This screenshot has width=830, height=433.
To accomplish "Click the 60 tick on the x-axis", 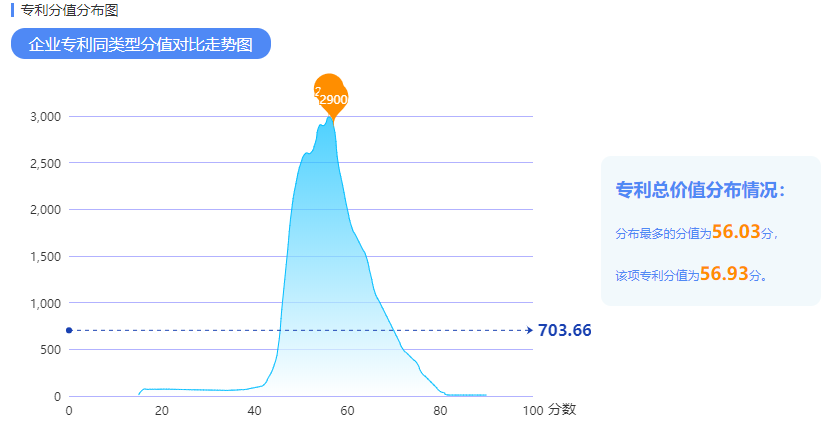I will (347, 410).
